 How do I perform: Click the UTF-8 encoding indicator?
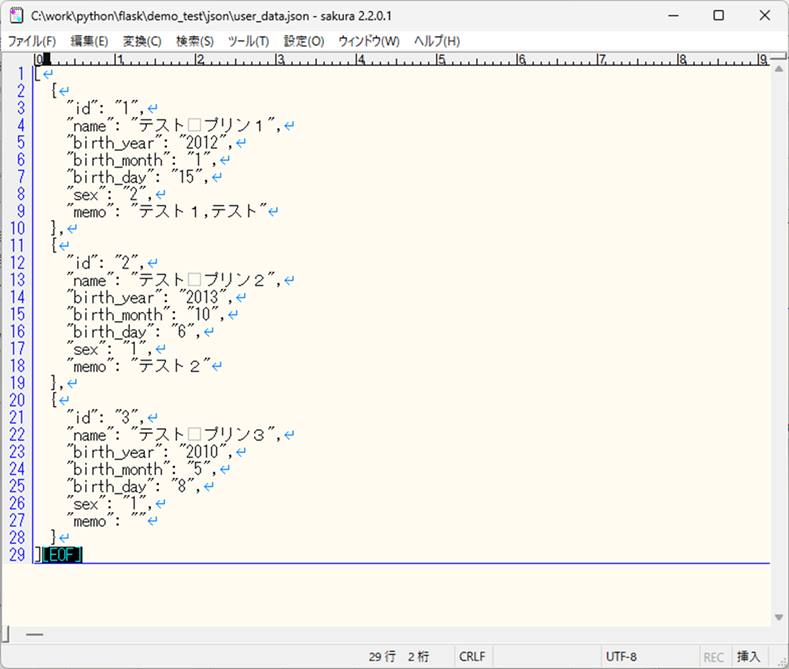[x=620, y=657]
